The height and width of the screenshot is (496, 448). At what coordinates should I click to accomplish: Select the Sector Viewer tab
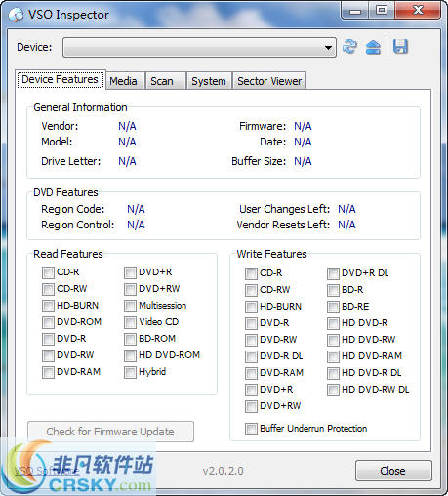click(x=269, y=81)
